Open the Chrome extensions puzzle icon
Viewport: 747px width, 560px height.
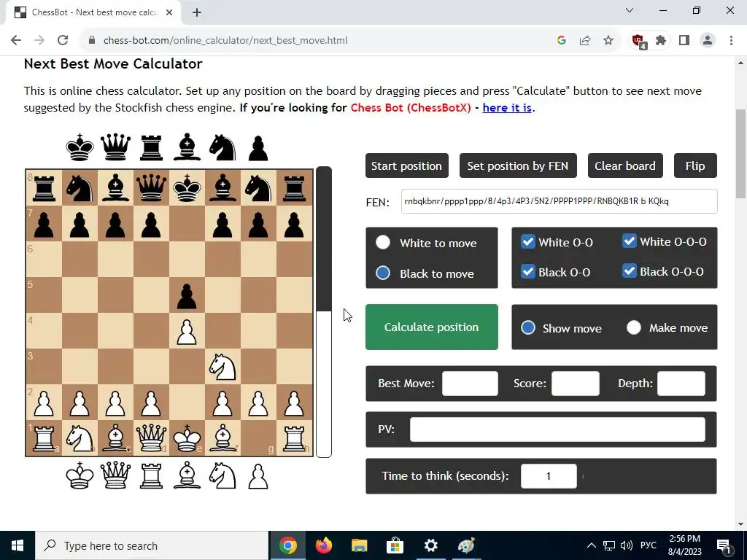(x=661, y=41)
